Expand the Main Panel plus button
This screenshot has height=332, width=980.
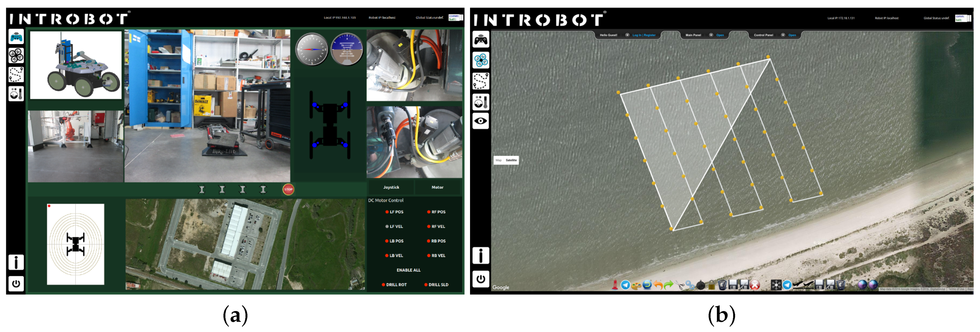click(711, 35)
